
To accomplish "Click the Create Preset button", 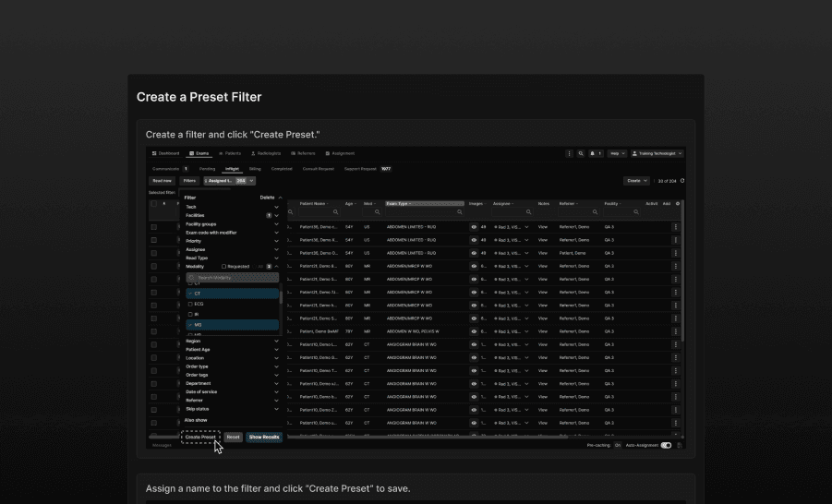I will (x=200, y=438).
